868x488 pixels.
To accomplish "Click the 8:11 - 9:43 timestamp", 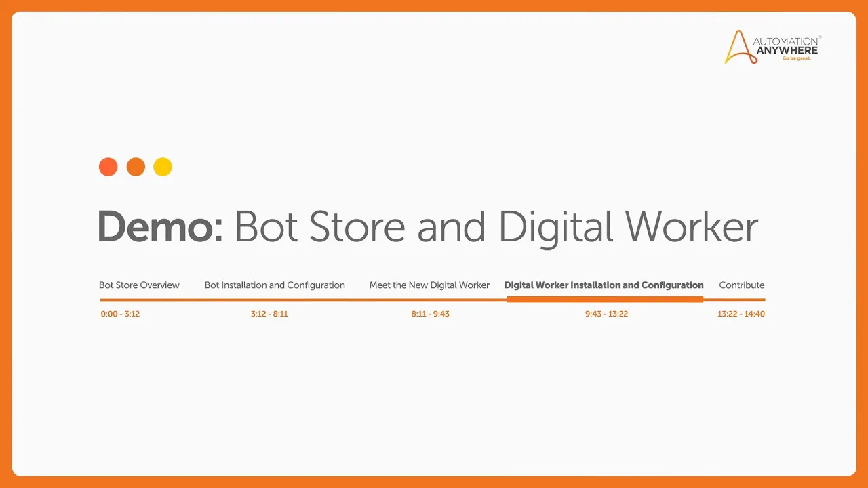I will coord(430,314).
